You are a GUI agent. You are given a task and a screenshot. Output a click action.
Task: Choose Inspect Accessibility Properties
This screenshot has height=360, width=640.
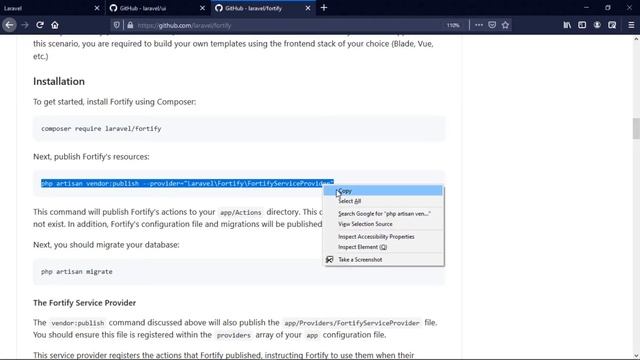pos(384,237)
